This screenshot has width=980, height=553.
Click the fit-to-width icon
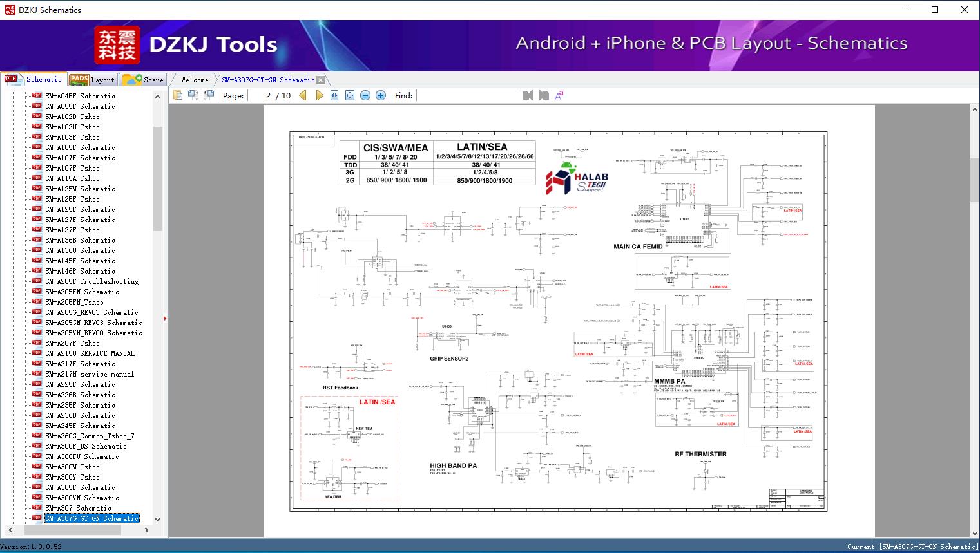[334, 95]
